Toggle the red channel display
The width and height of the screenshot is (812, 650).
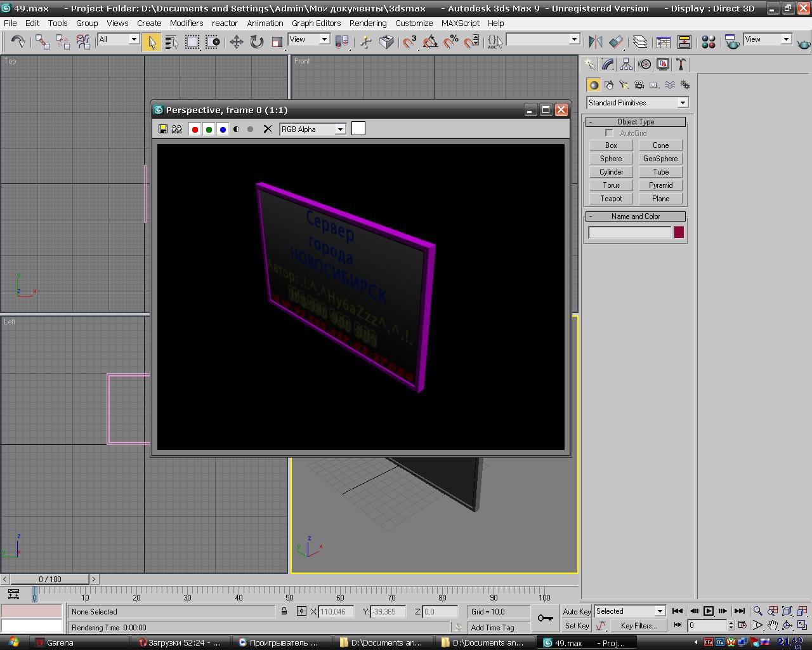click(195, 129)
